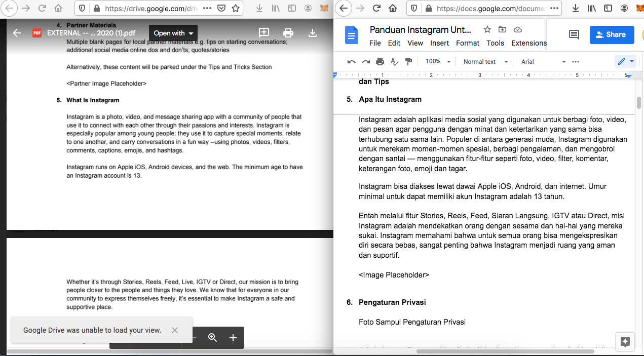Open the 100% zoom level dropdown
This screenshot has width=644, height=356.
click(x=438, y=62)
